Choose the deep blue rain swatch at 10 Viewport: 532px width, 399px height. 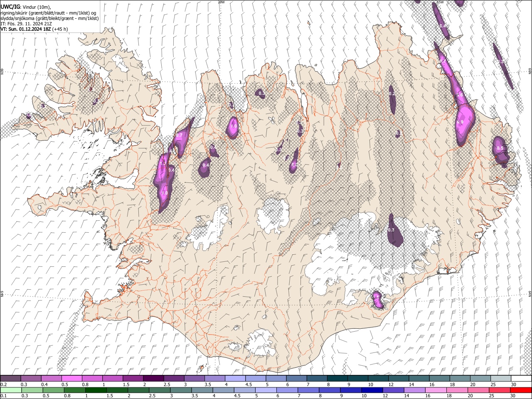click(x=371, y=390)
